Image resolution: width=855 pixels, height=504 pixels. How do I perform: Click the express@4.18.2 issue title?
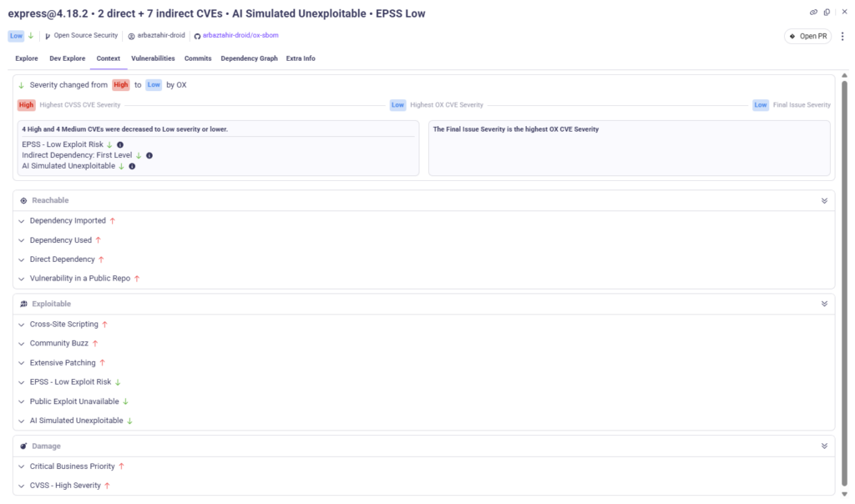[216, 13]
